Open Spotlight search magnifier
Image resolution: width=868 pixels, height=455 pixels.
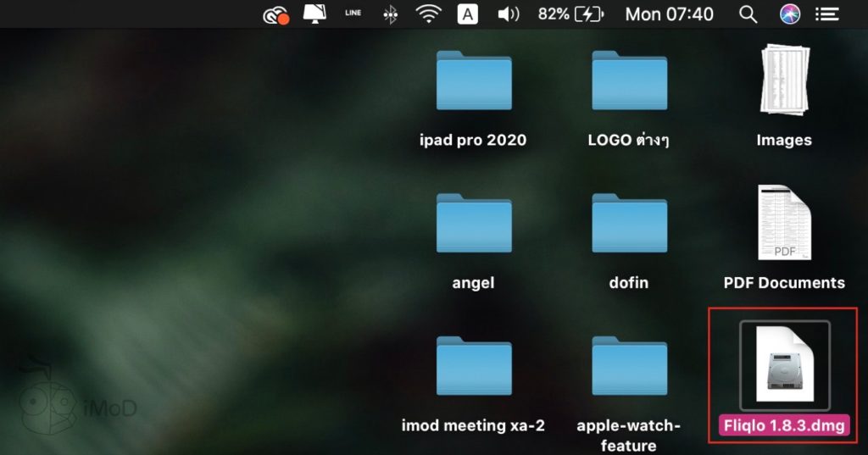pyautogui.click(x=748, y=14)
